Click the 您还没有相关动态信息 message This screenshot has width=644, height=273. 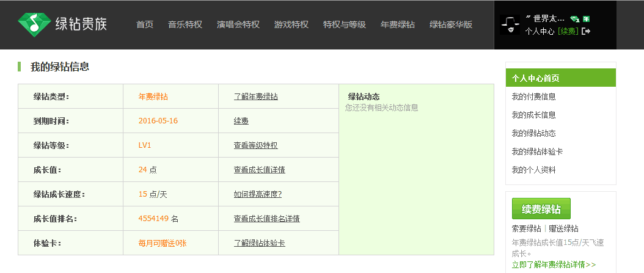pyautogui.click(x=381, y=108)
